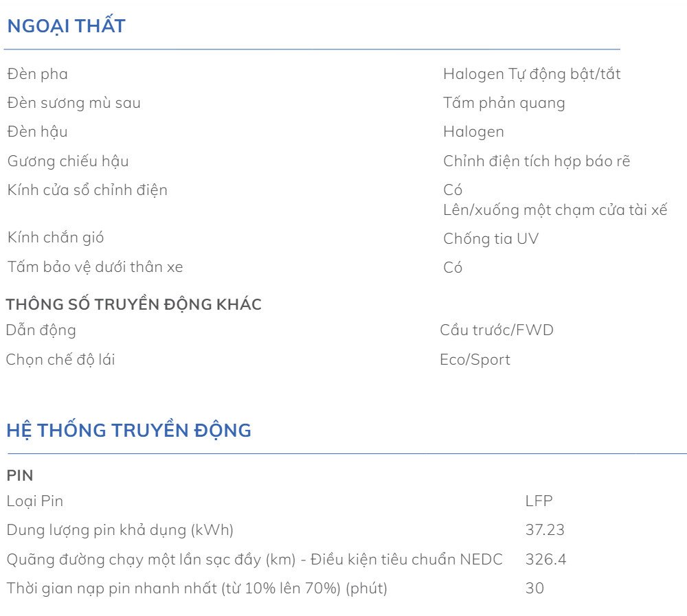Click the HỆ THỐNG TRUYỀN ĐỘNG heading

click(x=128, y=431)
